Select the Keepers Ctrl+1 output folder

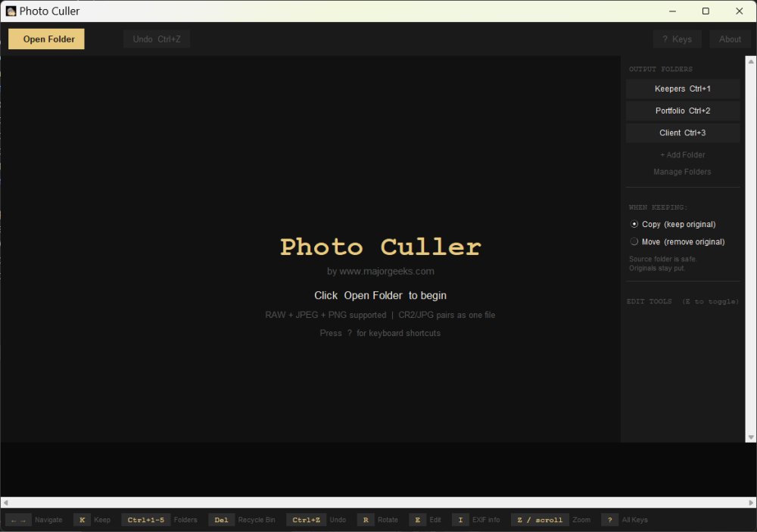tap(683, 89)
